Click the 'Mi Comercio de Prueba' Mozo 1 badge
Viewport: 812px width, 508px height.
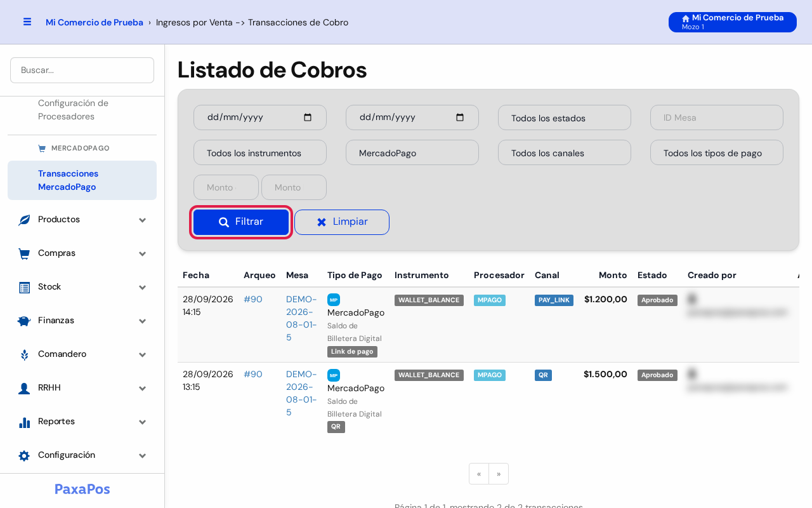point(733,22)
